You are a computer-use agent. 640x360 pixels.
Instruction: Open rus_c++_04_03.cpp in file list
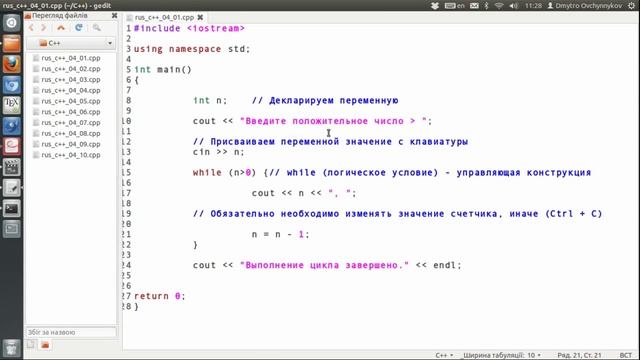(71, 80)
